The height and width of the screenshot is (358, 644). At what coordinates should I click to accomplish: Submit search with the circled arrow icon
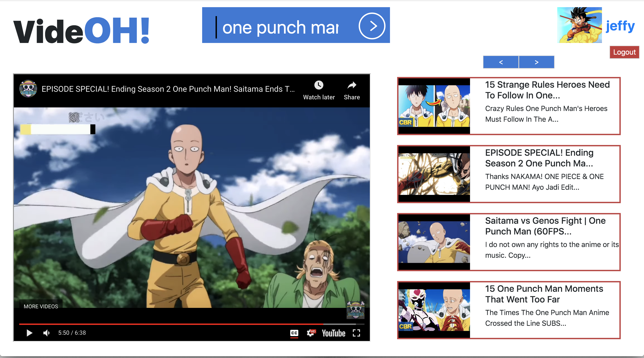click(x=372, y=26)
